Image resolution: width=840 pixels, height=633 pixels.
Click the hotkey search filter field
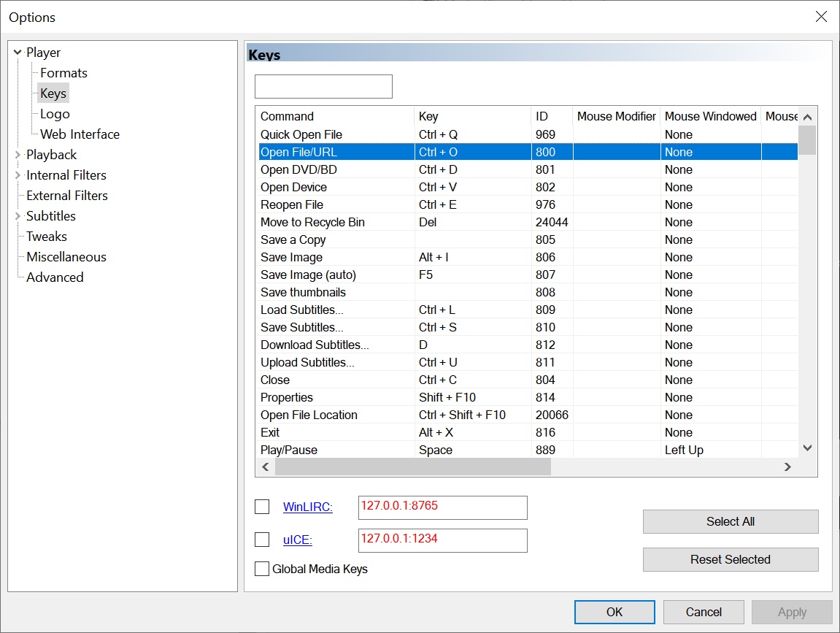(323, 86)
